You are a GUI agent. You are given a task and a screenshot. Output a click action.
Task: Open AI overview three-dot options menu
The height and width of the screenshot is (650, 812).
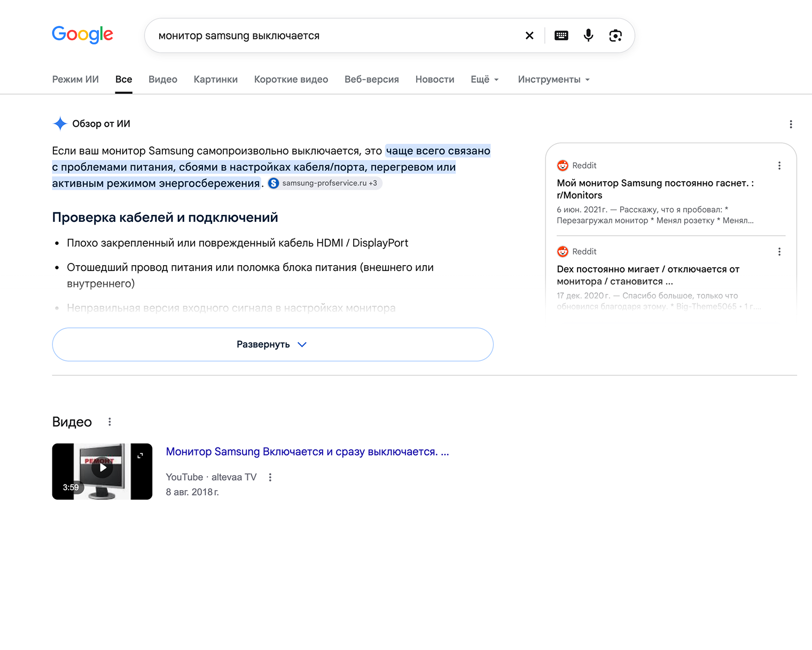coord(791,124)
